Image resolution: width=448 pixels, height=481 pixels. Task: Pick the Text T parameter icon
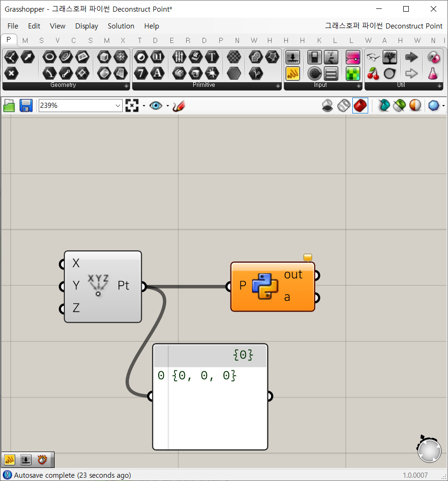click(x=211, y=57)
